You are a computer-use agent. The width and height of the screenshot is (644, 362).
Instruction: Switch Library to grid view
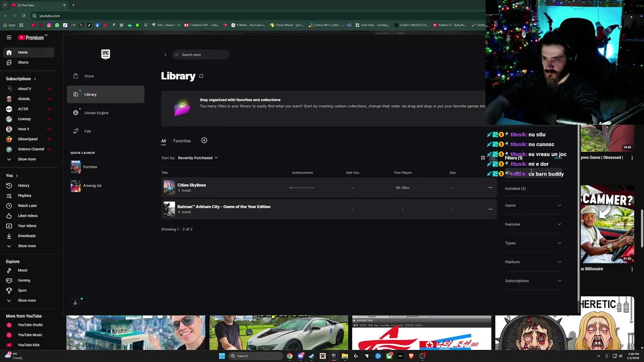[x=483, y=158]
